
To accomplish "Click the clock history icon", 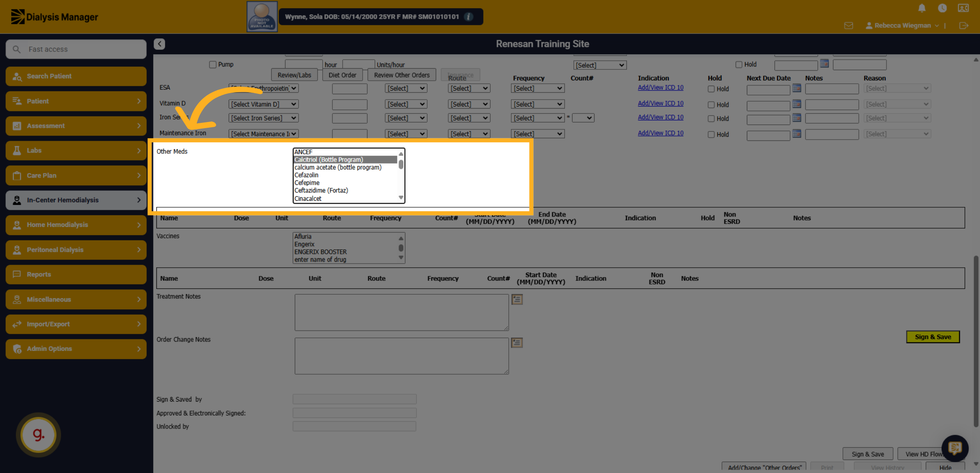I will pyautogui.click(x=942, y=8).
